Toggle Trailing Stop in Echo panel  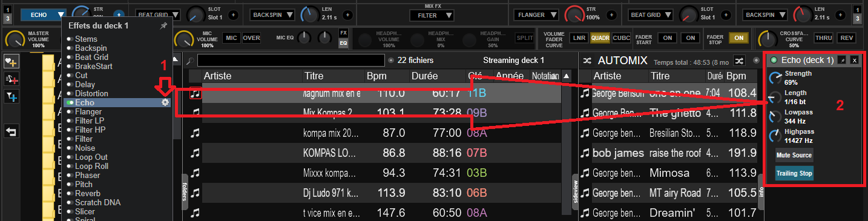tap(794, 174)
